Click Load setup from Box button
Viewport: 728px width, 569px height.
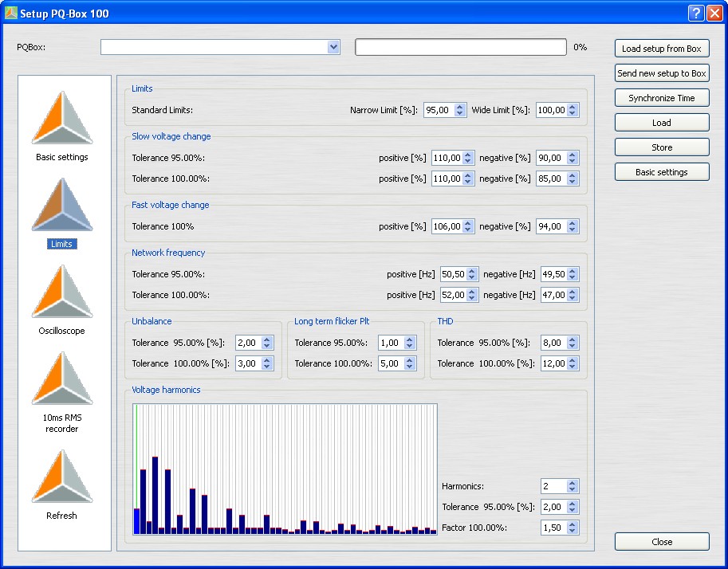pos(662,49)
